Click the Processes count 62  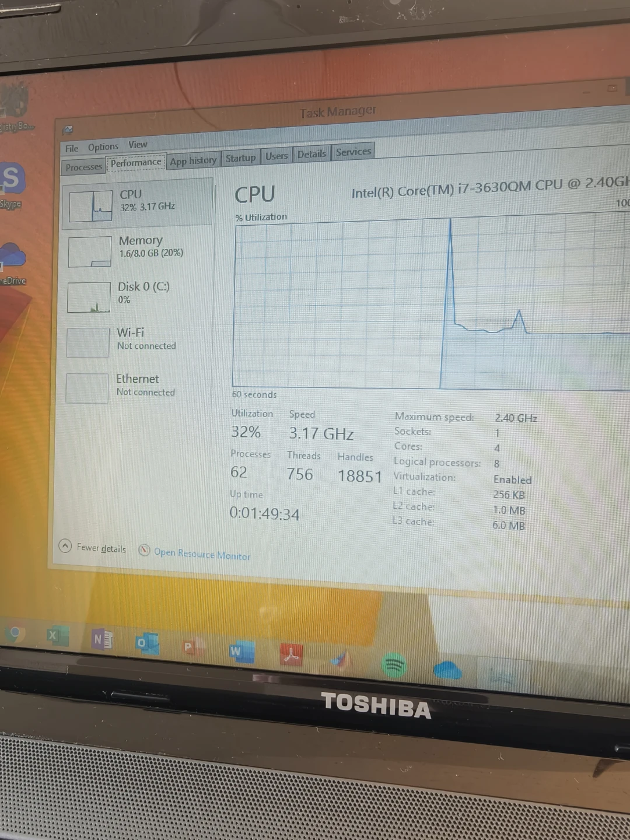pos(239,472)
